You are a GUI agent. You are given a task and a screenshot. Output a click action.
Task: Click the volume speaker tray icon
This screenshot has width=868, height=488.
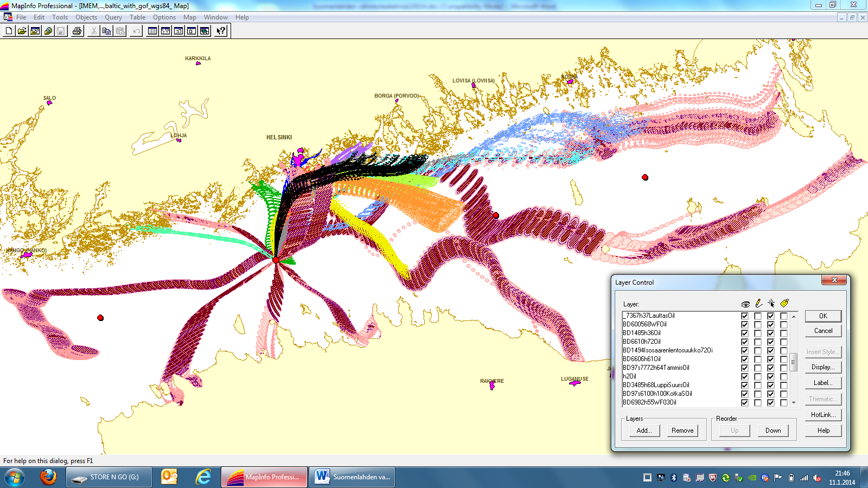817,478
